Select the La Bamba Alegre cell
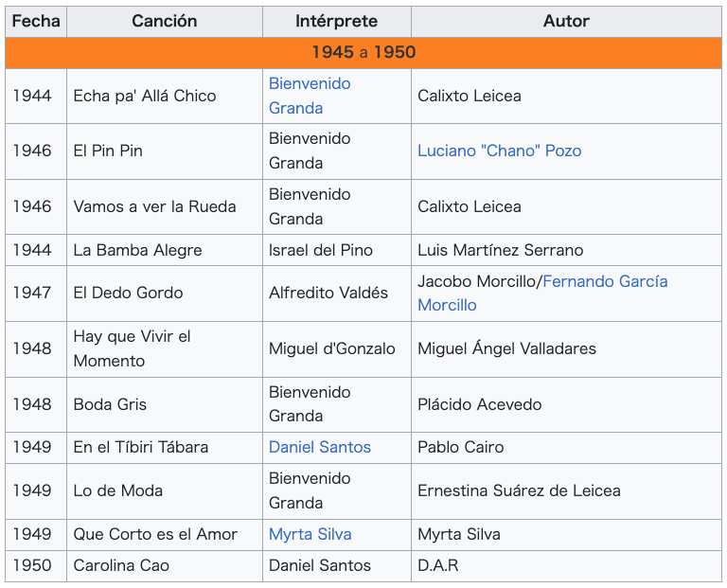727x588 pixels. point(165,250)
